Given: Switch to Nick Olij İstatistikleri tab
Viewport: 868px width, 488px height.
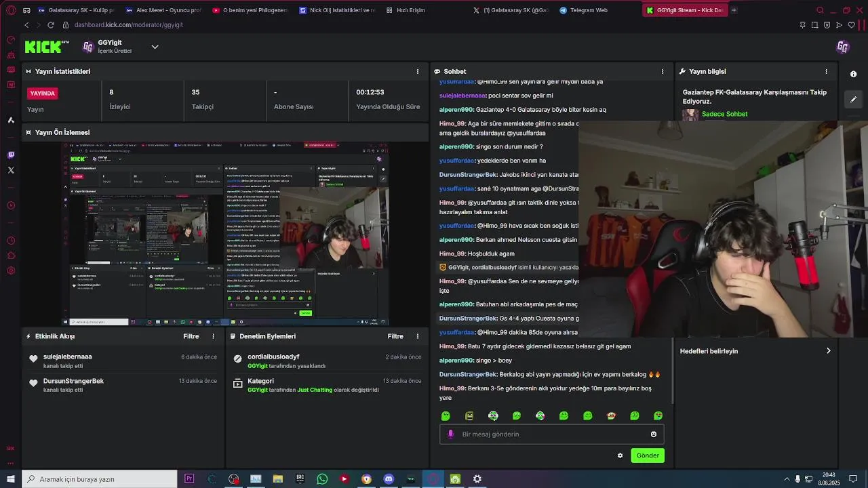Looking at the screenshot, I should coord(337,10).
